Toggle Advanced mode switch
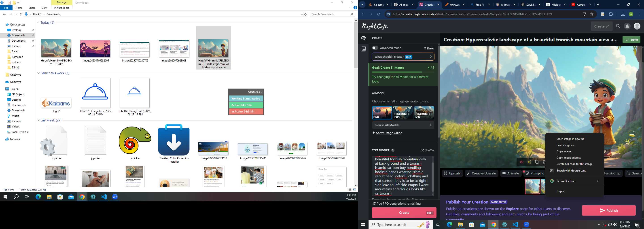 tap(375, 48)
